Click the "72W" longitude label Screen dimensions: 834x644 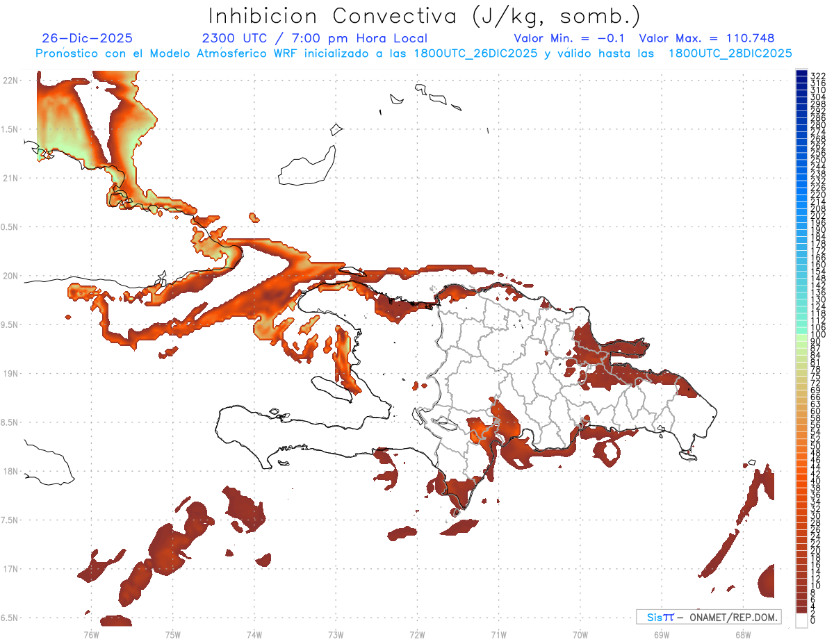coord(418,634)
